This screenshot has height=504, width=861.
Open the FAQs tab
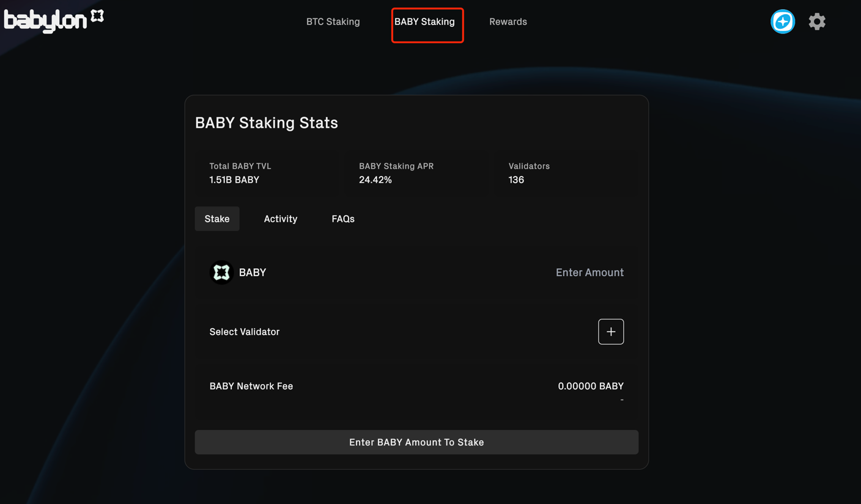pyautogui.click(x=343, y=219)
